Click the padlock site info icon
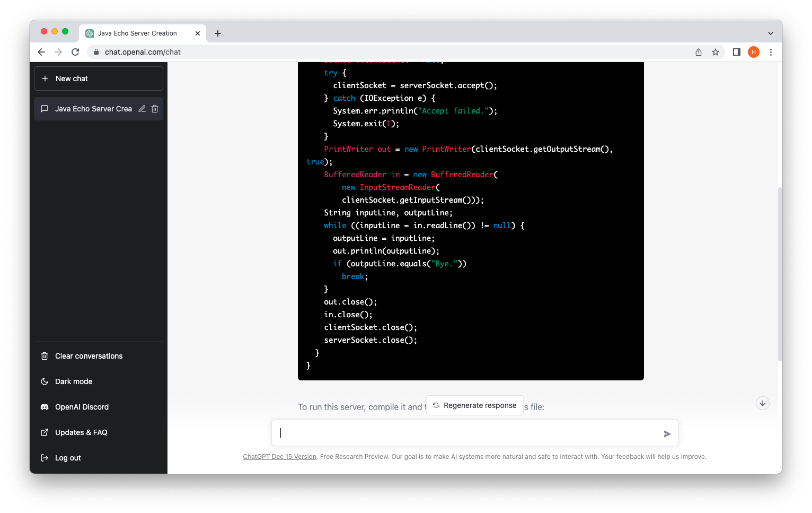The width and height of the screenshot is (812, 513). coord(96,52)
